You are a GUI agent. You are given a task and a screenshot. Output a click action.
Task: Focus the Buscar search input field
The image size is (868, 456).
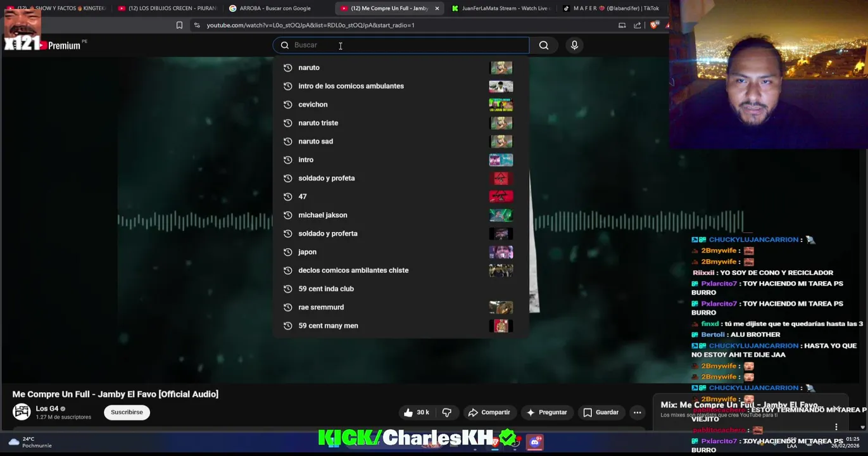coord(401,45)
